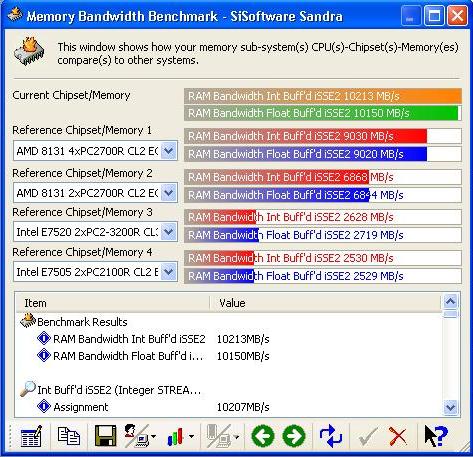Click Intel E7505 2xPC2100R combo text

click(x=87, y=272)
